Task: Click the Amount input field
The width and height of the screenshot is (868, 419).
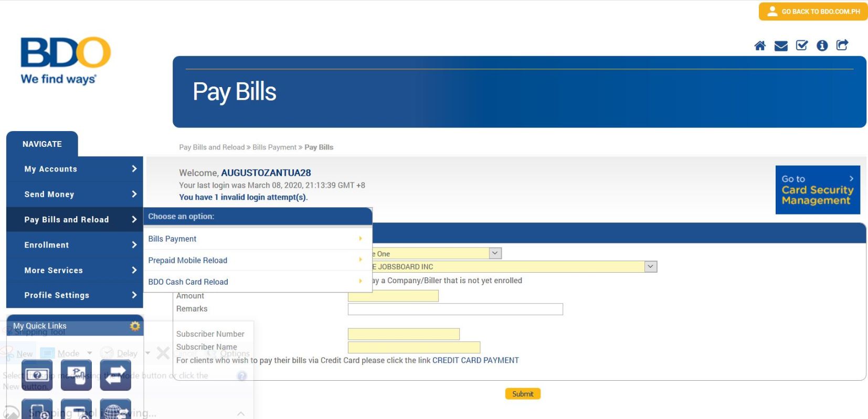Action: [393, 296]
